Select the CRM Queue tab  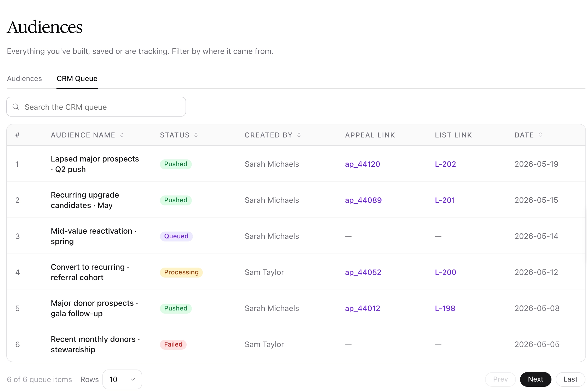point(77,78)
